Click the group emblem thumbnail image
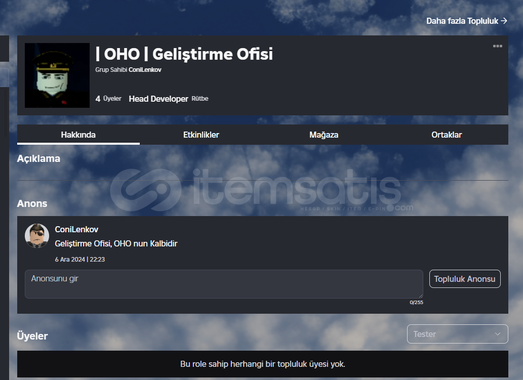 tap(57, 75)
